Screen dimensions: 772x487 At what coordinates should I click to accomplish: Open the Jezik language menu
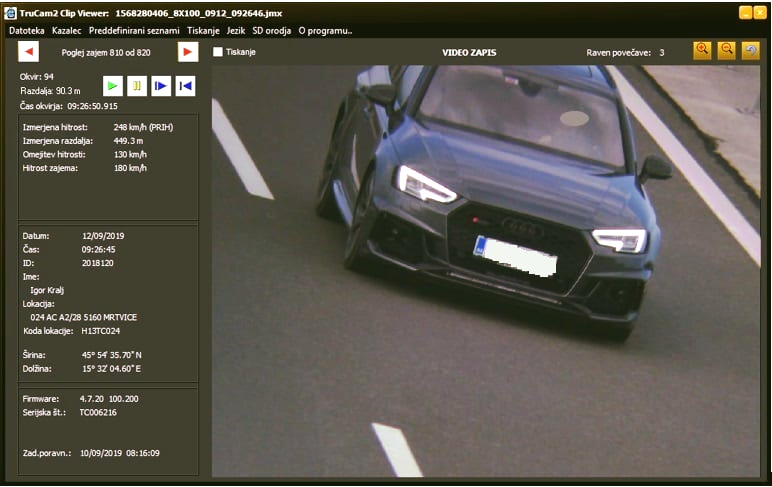point(236,31)
